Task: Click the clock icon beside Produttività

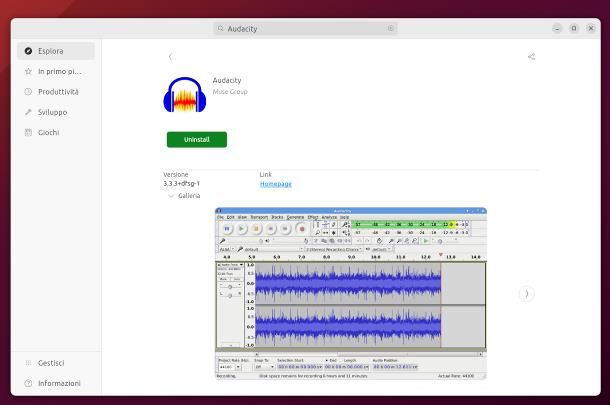Action: (x=28, y=92)
